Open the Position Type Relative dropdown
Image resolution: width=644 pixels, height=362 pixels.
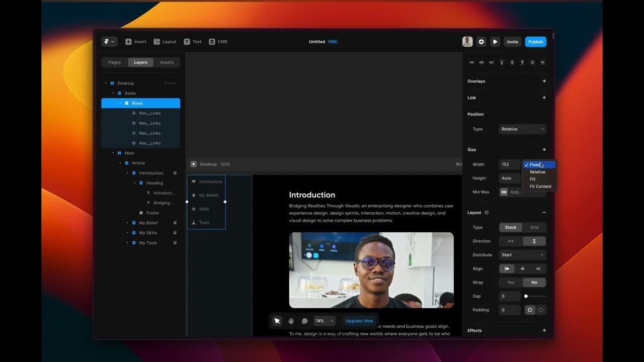coord(522,129)
